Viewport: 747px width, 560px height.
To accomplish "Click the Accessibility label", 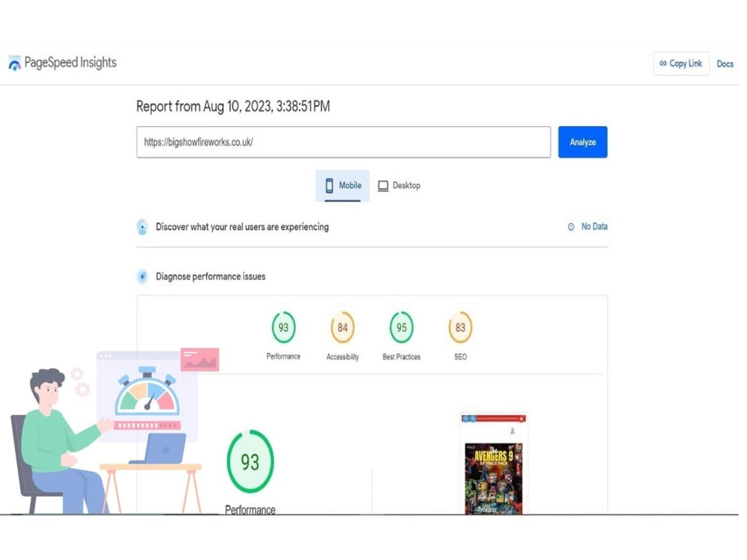I will point(343,357).
